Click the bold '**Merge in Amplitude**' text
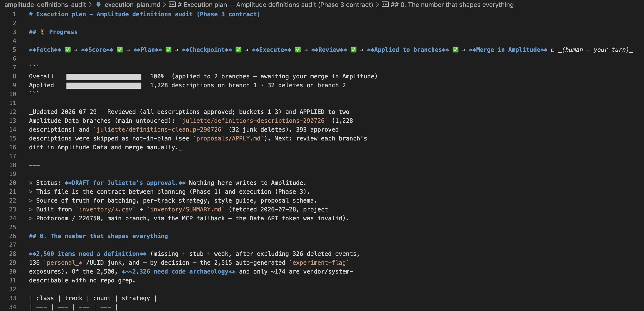The height and width of the screenshot is (311, 644). click(508, 50)
